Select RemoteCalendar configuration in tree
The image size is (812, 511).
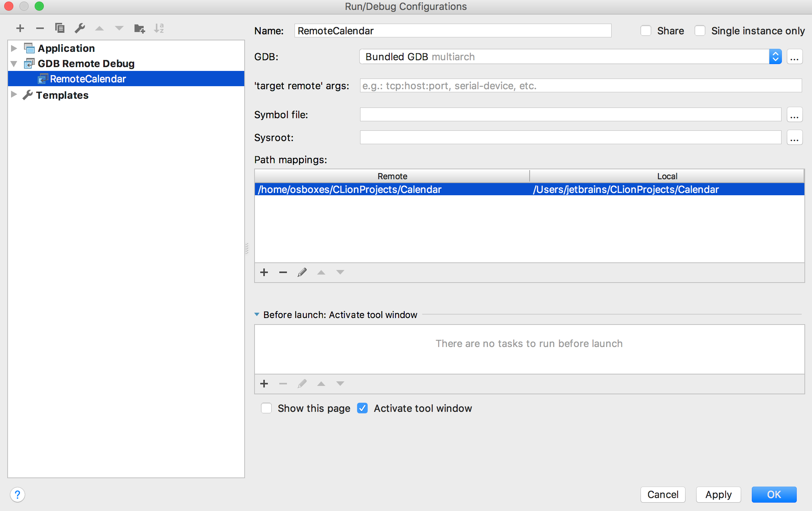tap(88, 79)
